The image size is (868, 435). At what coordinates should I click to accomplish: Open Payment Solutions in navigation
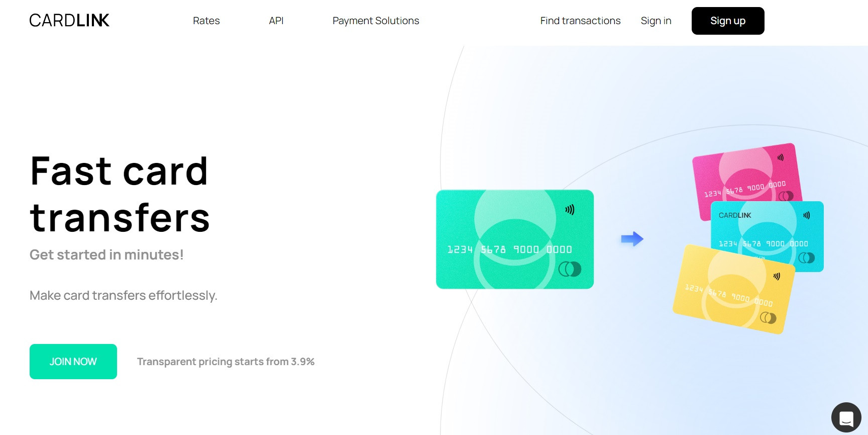(375, 21)
